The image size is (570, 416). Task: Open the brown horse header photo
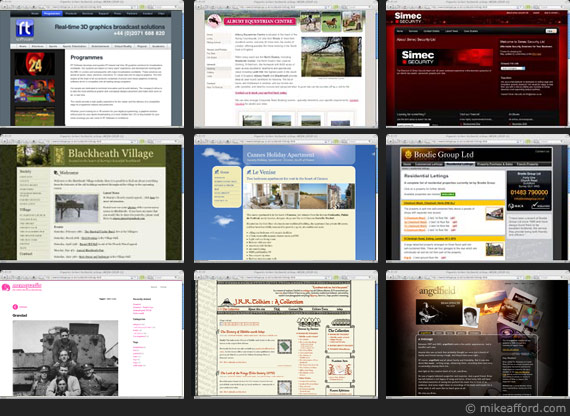331,22
